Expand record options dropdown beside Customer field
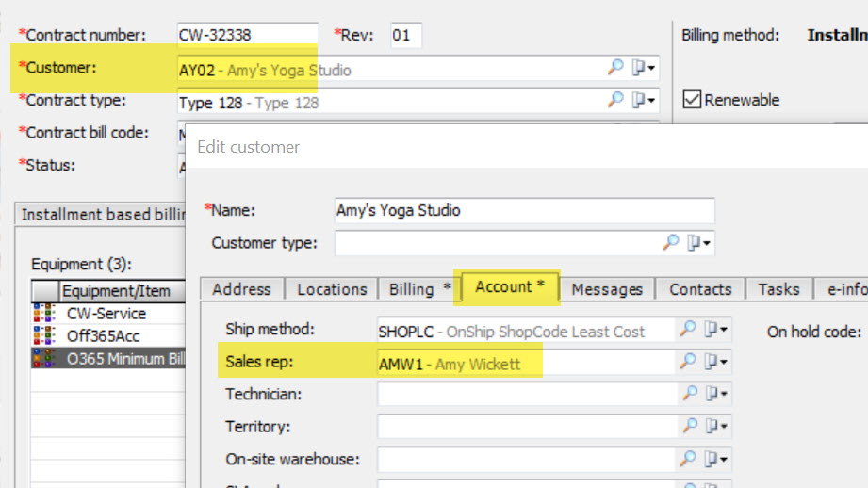The height and width of the screenshot is (488, 868). [644, 68]
